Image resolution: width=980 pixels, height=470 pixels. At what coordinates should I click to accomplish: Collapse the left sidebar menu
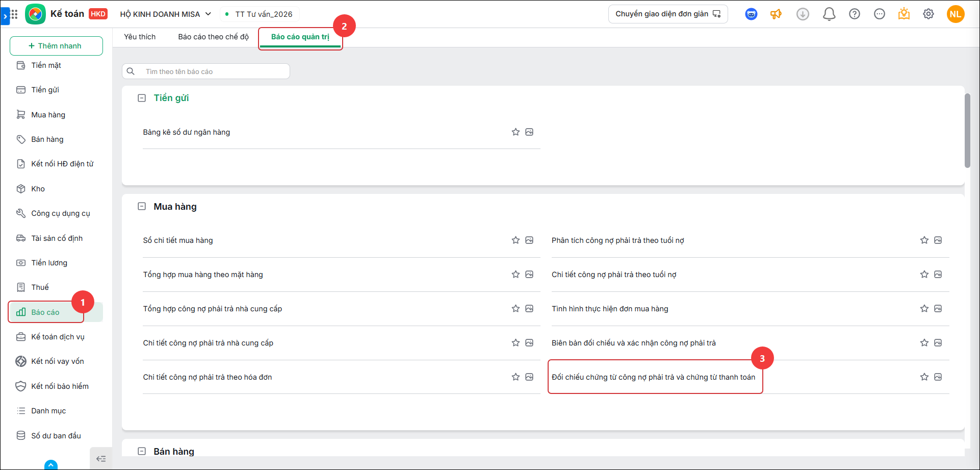pos(101,459)
